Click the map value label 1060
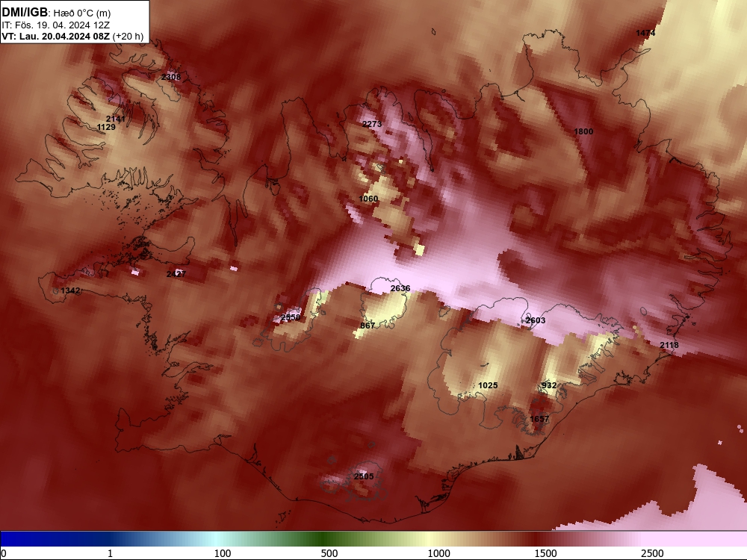Screen dimensions: 747x560 tap(368, 199)
